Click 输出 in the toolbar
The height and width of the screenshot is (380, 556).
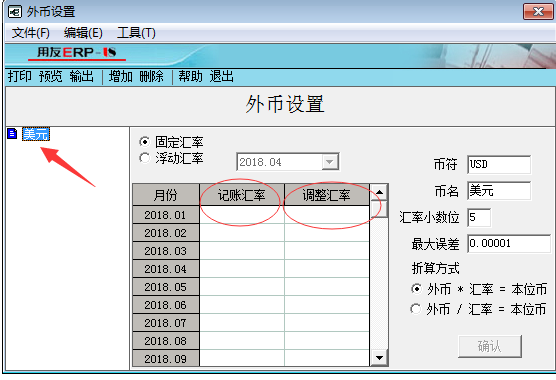pyautogui.click(x=82, y=77)
